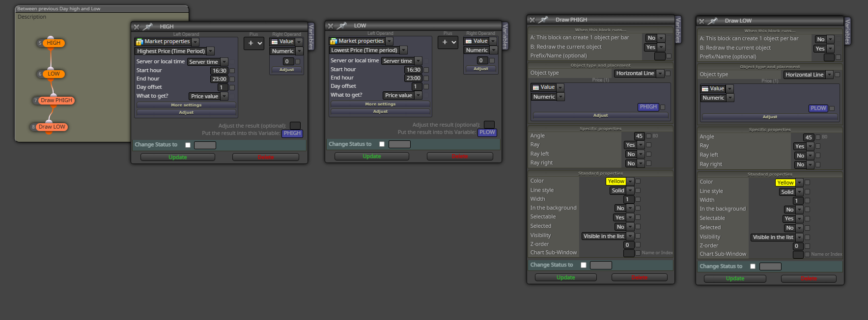Click Update button in Draw PHIGH panel
868x320 pixels.
pos(566,277)
